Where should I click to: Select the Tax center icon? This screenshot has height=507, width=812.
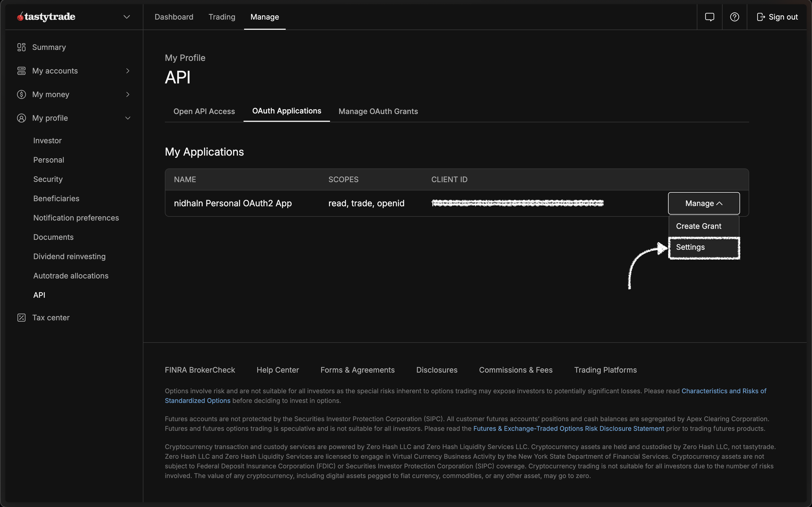click(21, 317)
